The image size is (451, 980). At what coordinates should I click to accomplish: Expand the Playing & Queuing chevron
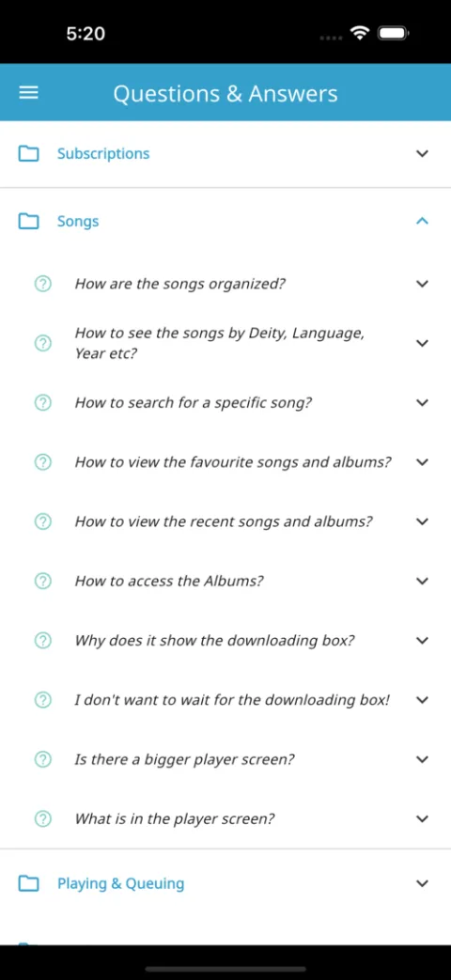point(423,884)
